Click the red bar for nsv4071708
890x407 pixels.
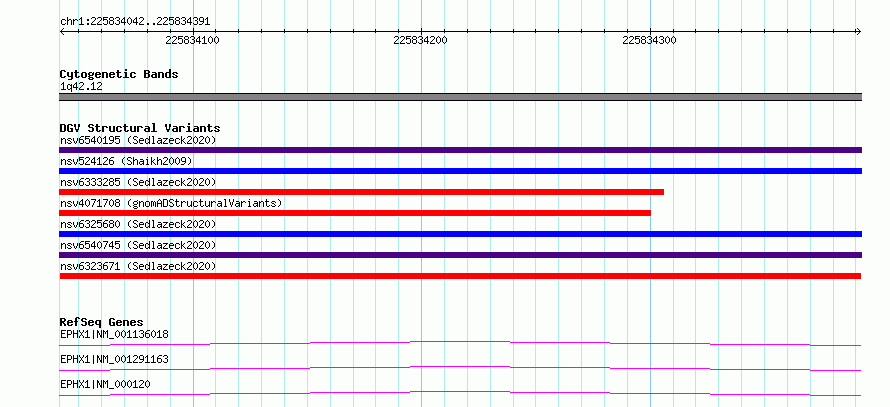pos(355,213)
